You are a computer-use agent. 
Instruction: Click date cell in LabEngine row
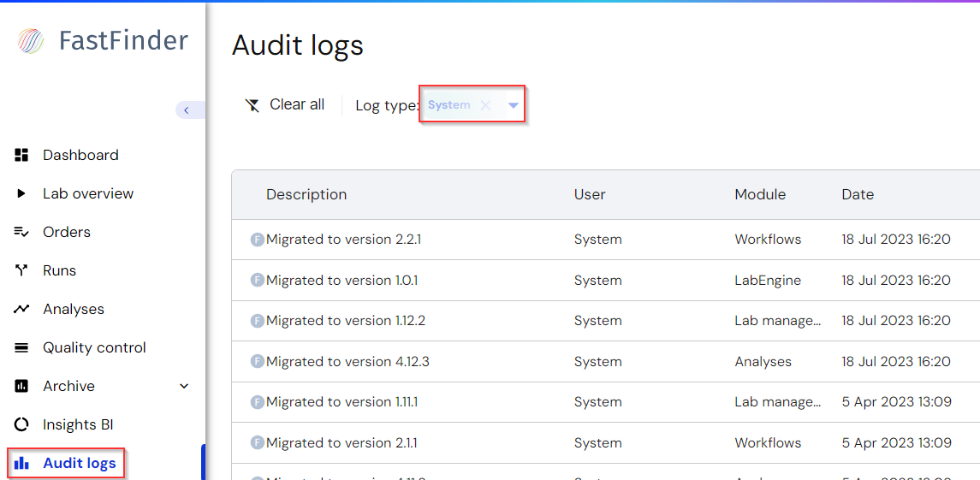click(x=895, y=280)
